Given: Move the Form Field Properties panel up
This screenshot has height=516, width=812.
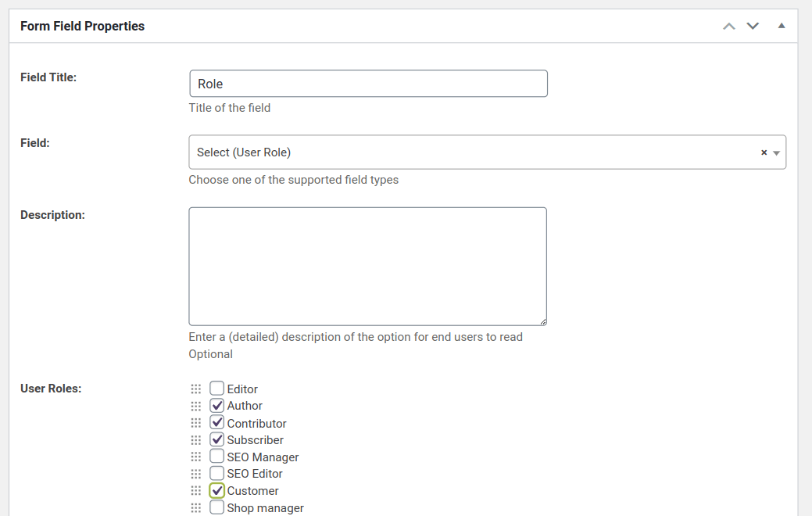Looking at the screenshot, I should 729,26.
